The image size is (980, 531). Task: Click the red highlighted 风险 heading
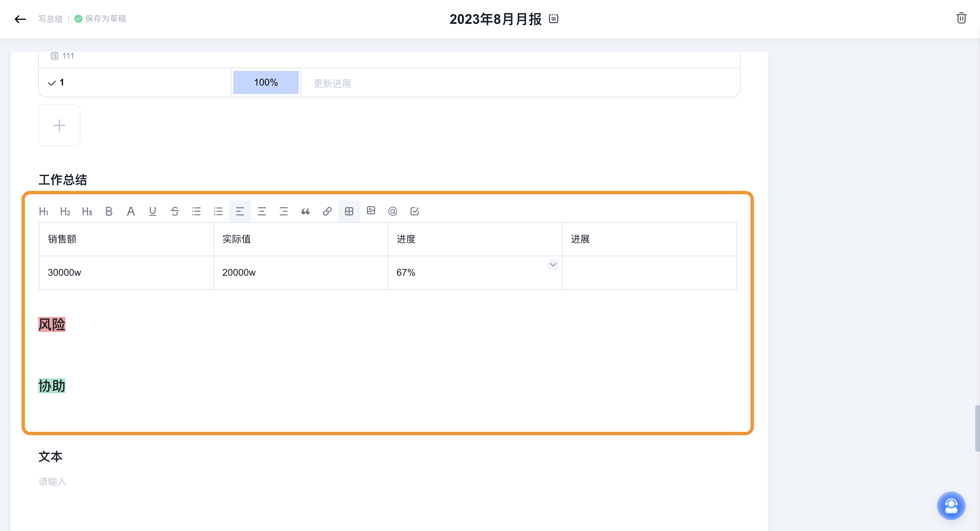(x=52, y=324)
